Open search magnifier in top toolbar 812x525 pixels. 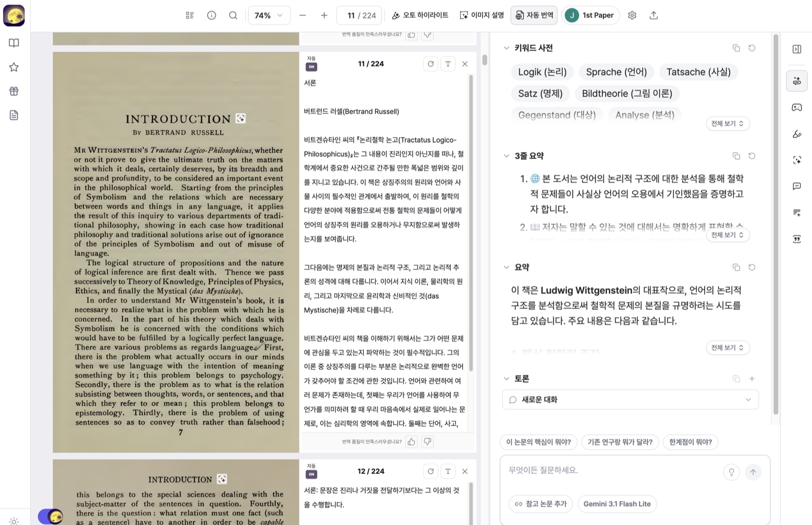[x=233, y=16]
